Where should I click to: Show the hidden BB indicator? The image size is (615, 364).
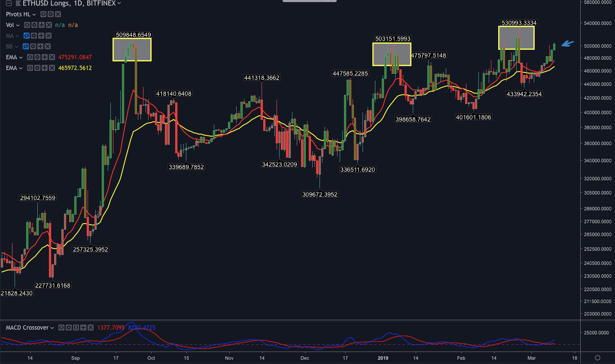[x=26, y=46]
